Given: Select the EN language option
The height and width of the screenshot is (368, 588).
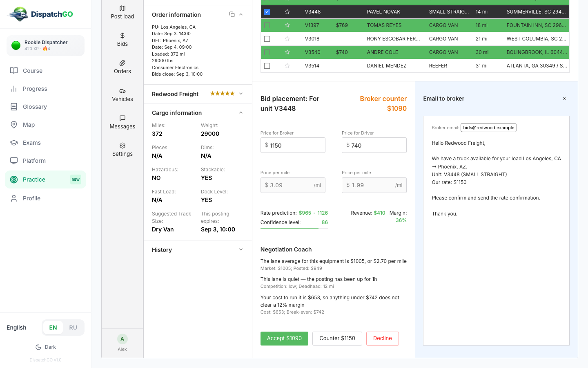Looking at the screenshot, I should [x=53, y=328].
